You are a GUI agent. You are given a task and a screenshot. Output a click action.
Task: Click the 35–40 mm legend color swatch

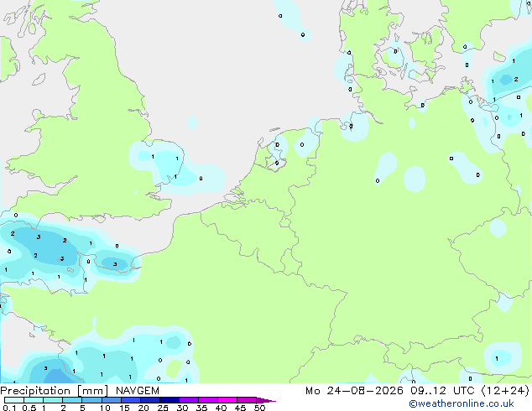pyautogui.click(x=207, y=400)
